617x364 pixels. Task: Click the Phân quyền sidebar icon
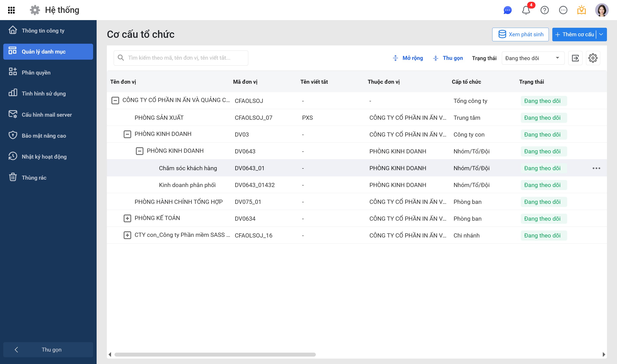pos(13,72)
